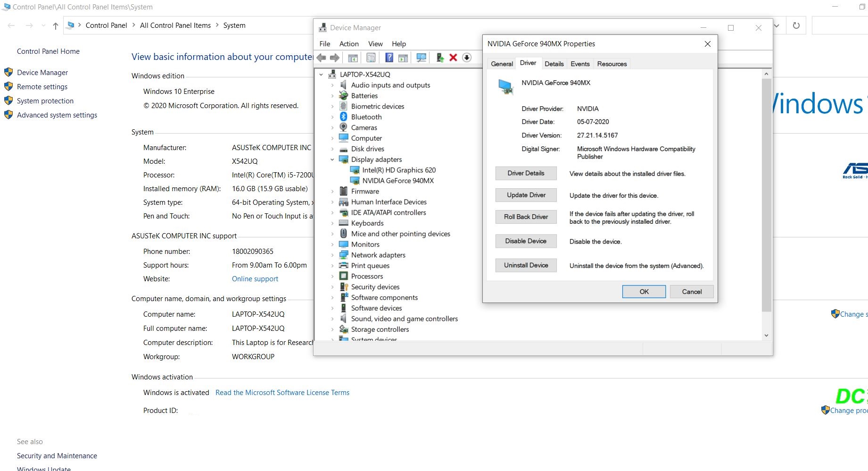Screen dimensions: 868x471
Task: Open the File menu in Device Manager
Action: [x=324, y=44]
